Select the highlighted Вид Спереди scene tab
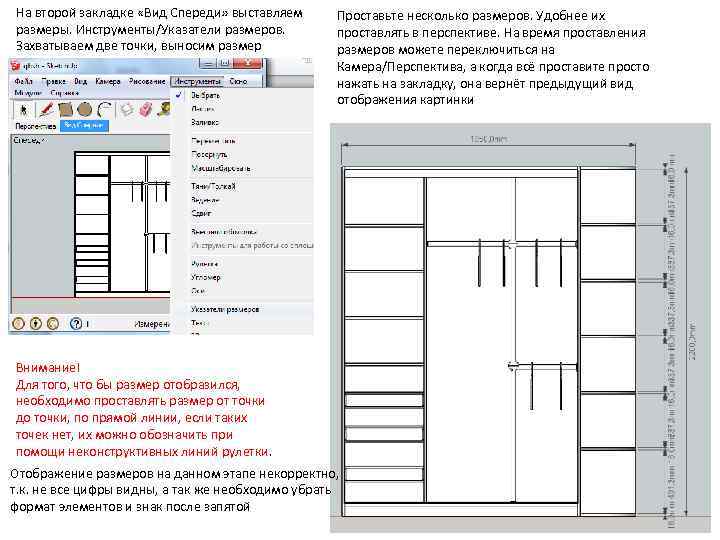Screen dimensions: 720x540 [84, 125]
